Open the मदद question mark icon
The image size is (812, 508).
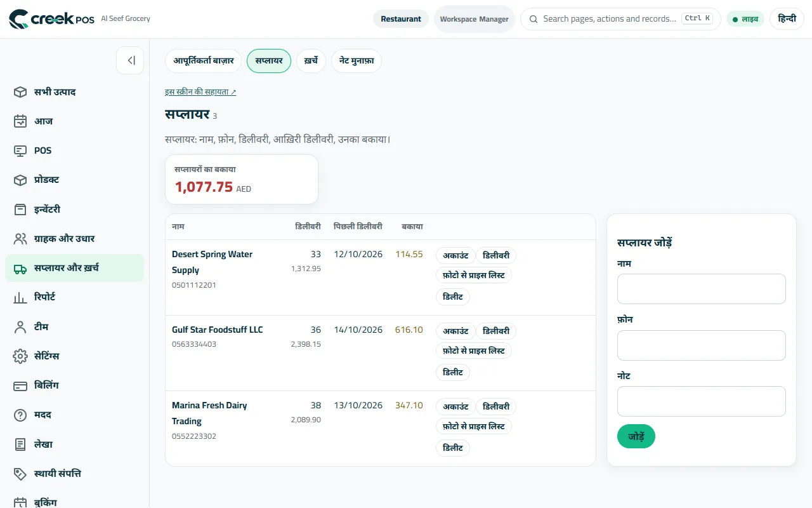click(20, 415)
